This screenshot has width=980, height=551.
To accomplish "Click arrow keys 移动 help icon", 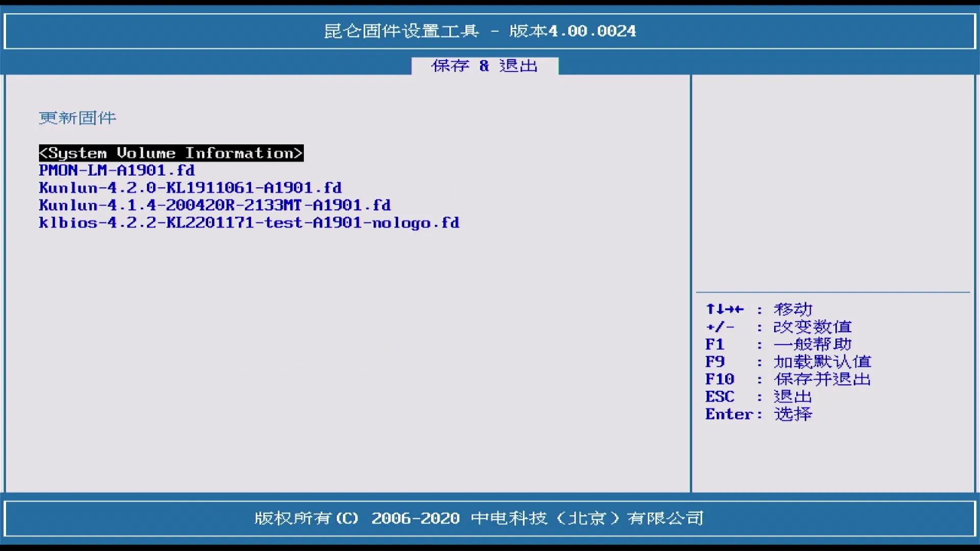I will pyautogui.click(x=724, y=309).
